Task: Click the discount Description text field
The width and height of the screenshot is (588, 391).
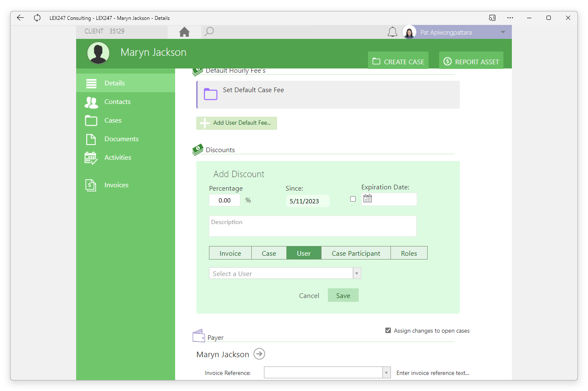Action: (313, 226)
